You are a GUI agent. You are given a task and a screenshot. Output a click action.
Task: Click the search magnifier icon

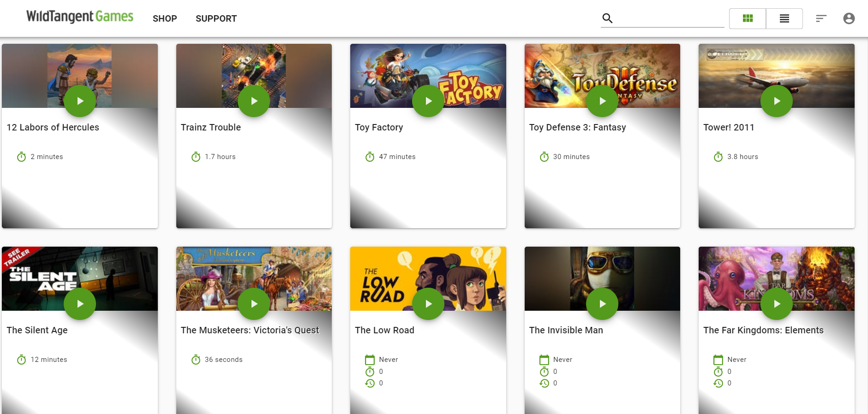607,18
